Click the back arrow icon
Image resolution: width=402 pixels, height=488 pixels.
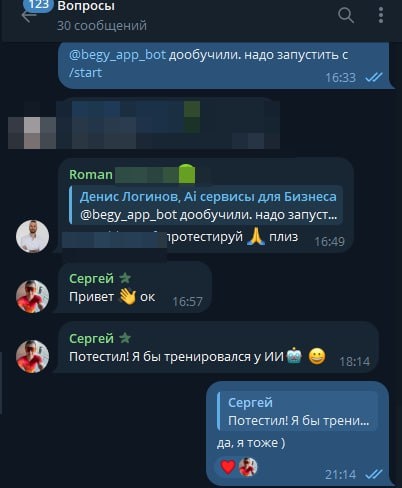(x=27, y=17)
